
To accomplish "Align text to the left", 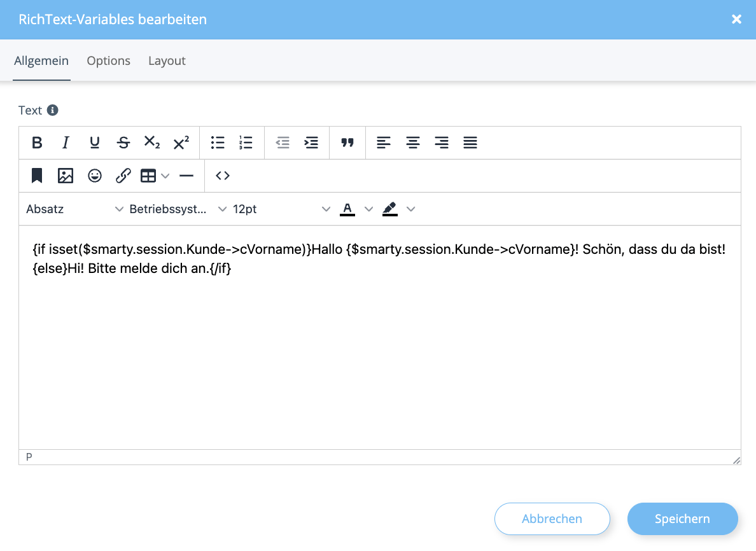I will click(x=383, y=143).
